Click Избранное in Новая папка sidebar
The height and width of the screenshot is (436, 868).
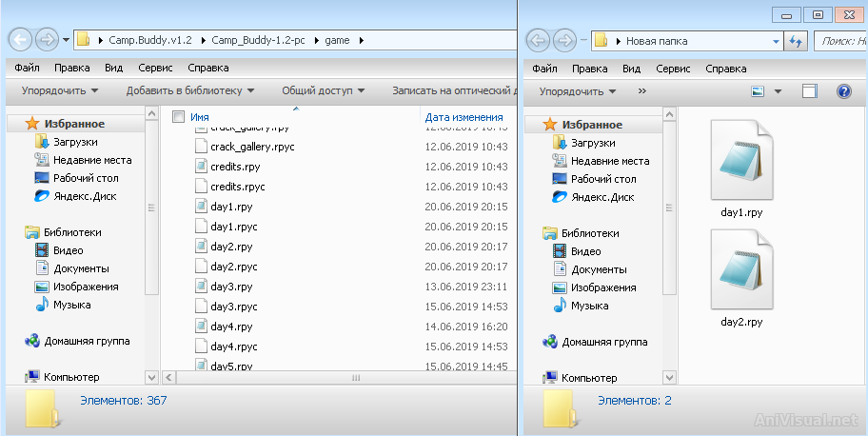592,125
